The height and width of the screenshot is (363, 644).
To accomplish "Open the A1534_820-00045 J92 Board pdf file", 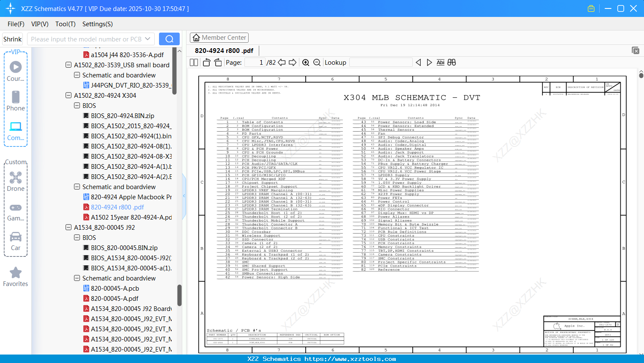I will pyautogui.click(x=131, y=309).
